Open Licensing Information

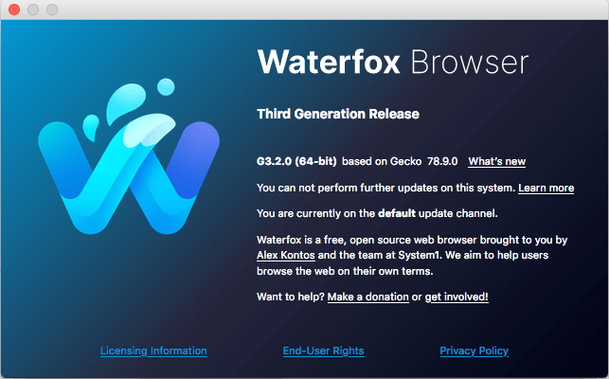[154, 351]
